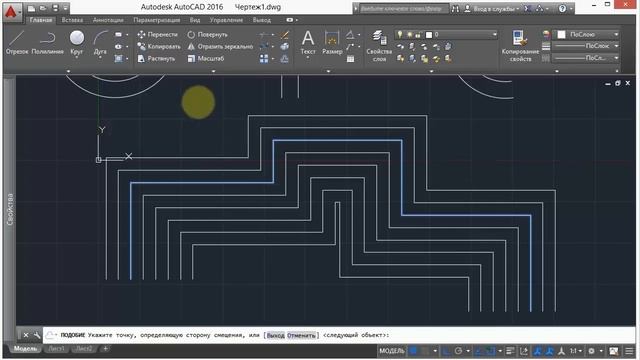Click the Перенести (Move) command

[158, 35]
